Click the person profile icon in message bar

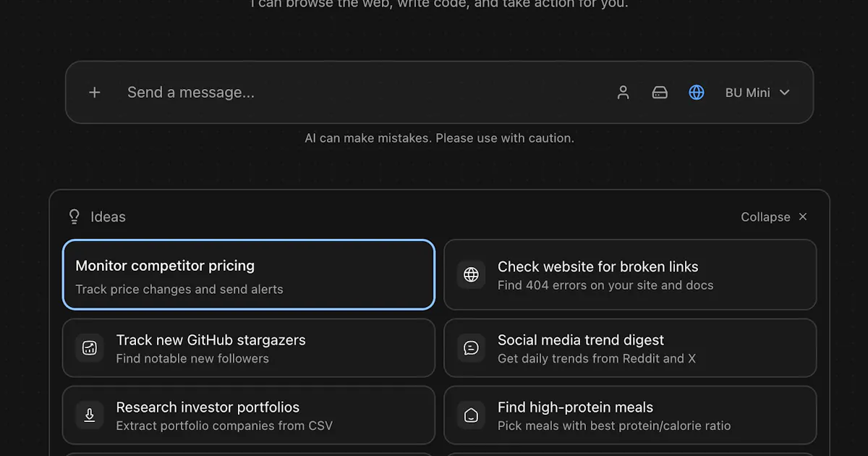623,93
